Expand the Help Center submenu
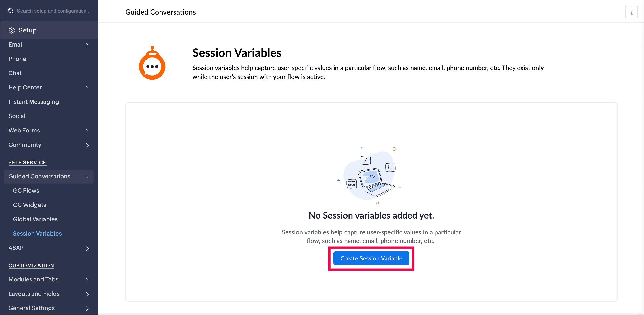644x315 pixels. (x=87, y=88)
